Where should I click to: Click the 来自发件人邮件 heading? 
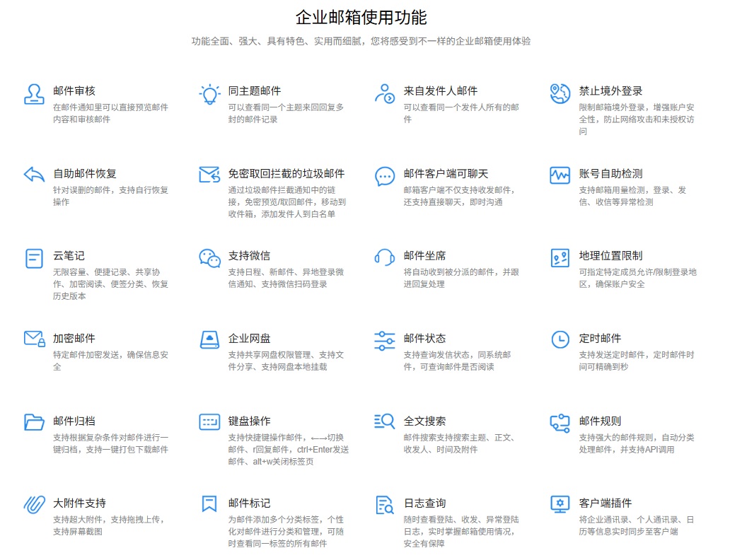tap(441, 91)
